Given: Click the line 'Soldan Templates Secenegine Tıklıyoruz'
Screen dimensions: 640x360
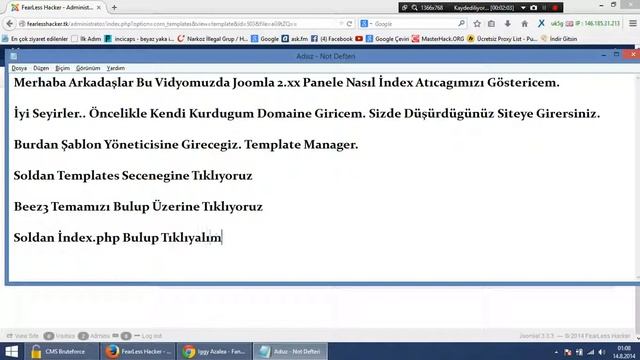Looking at the screenshot, I should (x=133, y=176).
